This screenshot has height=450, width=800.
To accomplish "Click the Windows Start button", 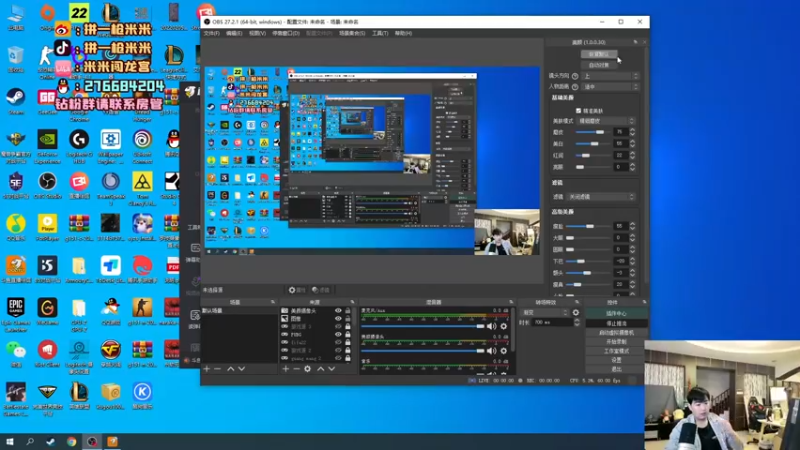I will [10, 441].
